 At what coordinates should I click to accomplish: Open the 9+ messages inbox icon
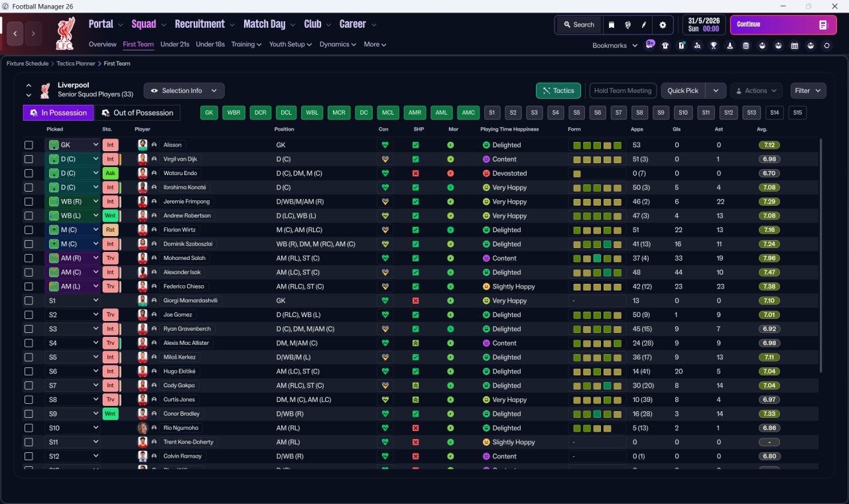650,44
